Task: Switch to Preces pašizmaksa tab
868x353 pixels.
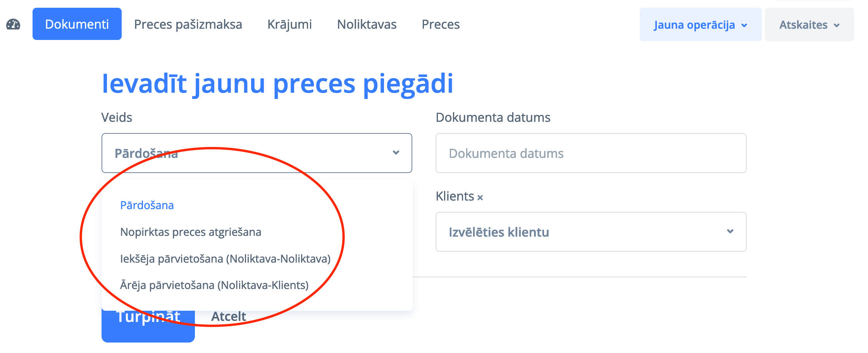Action: point(188,24)
